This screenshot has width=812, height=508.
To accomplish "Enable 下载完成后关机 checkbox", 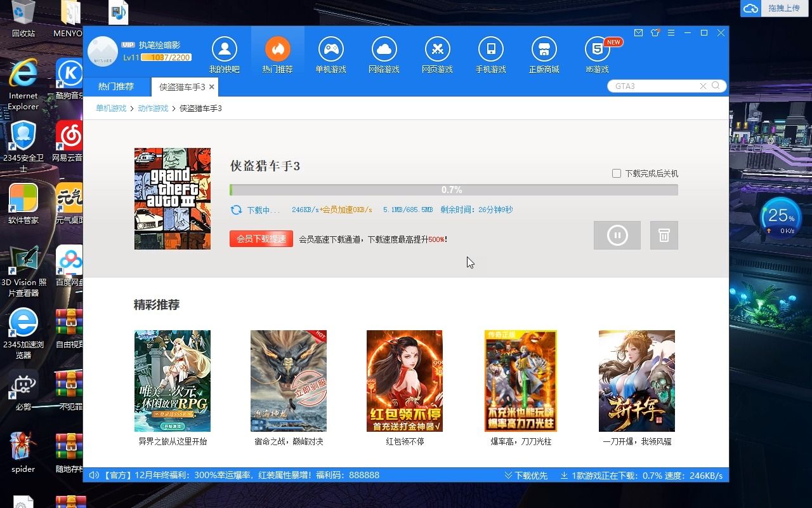I will coord(617,173).
